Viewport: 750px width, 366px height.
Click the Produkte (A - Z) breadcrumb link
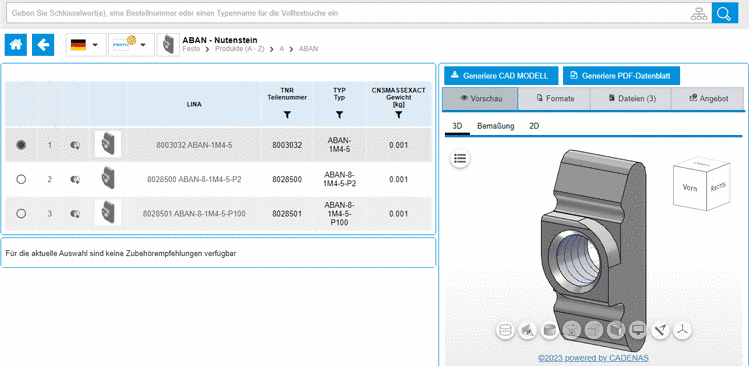coord(239,49)
